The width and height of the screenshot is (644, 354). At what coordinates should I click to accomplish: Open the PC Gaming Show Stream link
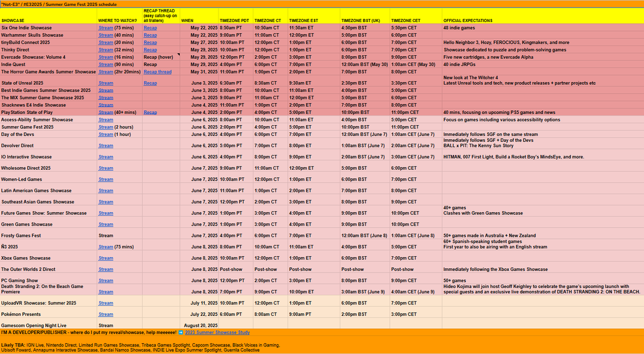click(x=106, y=281)
